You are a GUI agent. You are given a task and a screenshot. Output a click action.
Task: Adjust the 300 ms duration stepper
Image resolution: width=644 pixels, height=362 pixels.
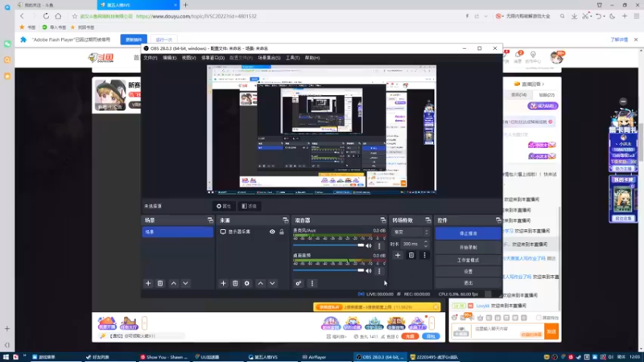coord(426,244)
